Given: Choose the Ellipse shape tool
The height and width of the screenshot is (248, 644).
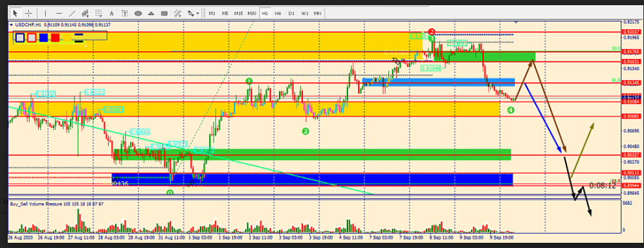Looking at the screenshot, I should (139, 13).
